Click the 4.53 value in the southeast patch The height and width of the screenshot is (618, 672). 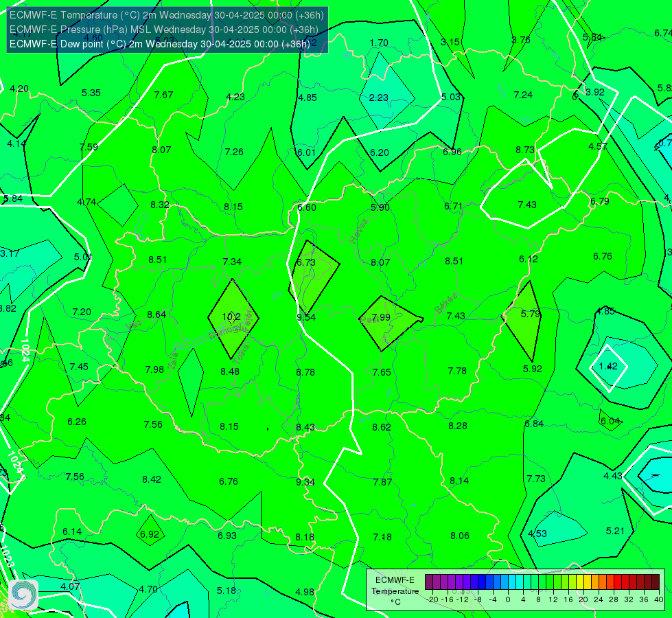tap(537, 534)
